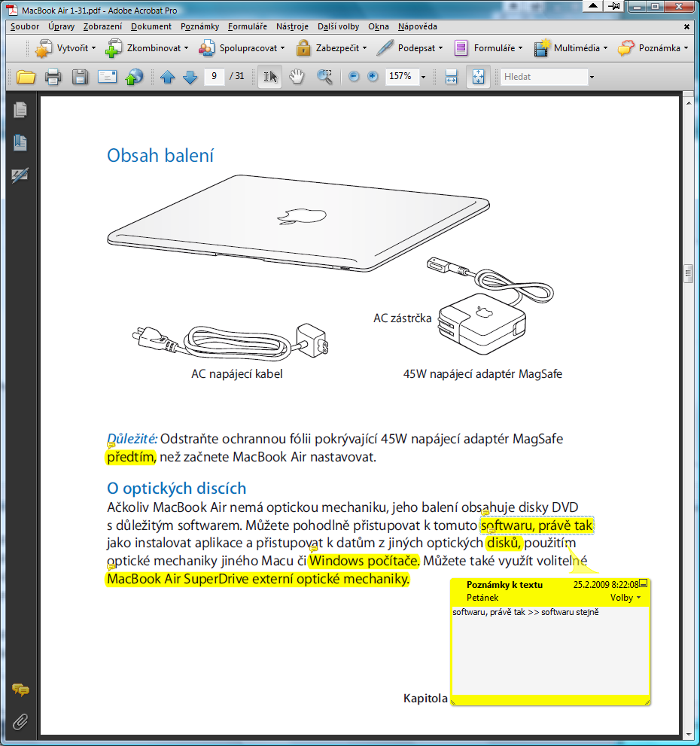Screen dimensions: 700x746
Task: Open the Poznámky menu
Action: [200, 26]
